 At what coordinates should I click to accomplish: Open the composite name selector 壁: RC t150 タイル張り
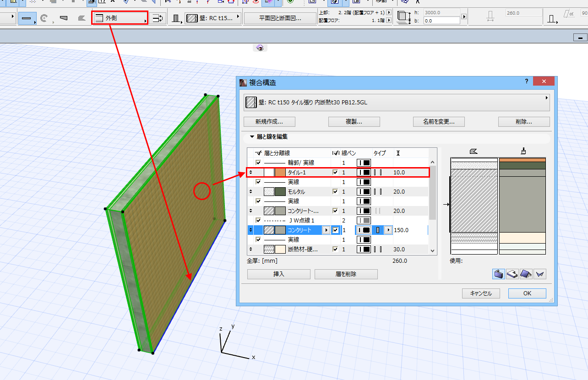pos(396,103)
